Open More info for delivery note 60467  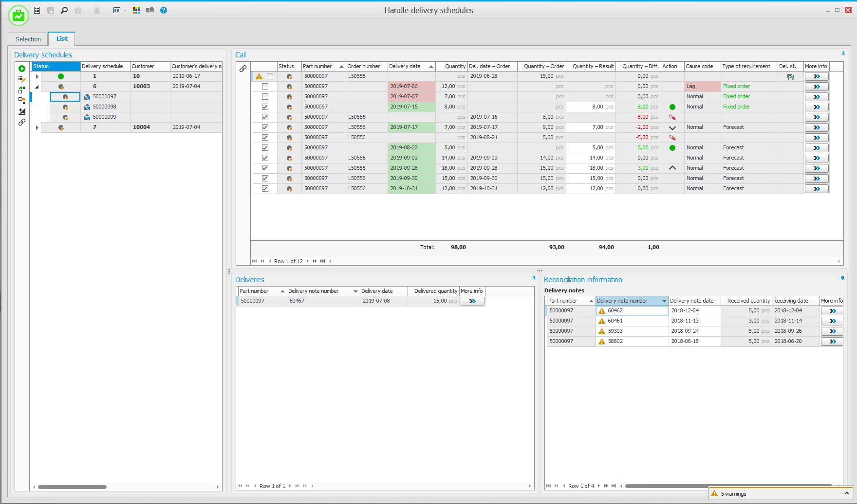472,301
